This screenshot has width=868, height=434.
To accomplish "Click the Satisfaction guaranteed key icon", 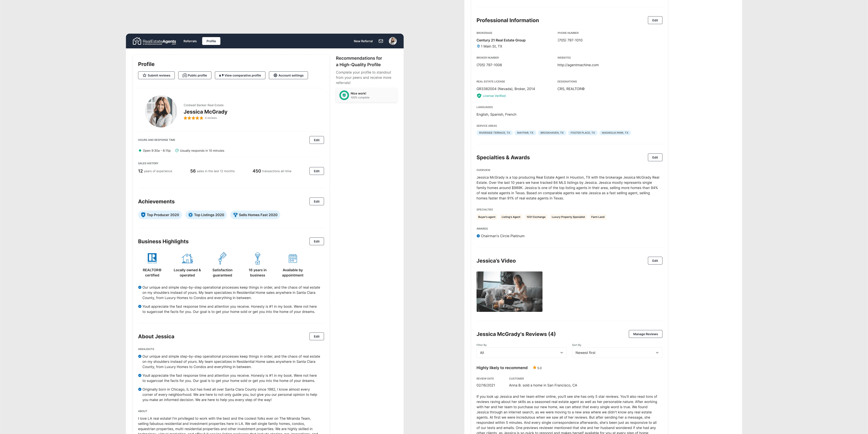I will point(222,258).
